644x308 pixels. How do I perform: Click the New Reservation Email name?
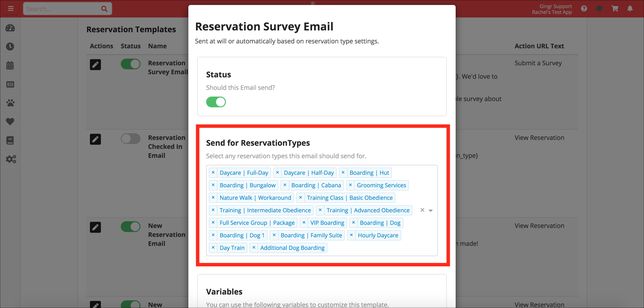167,235
